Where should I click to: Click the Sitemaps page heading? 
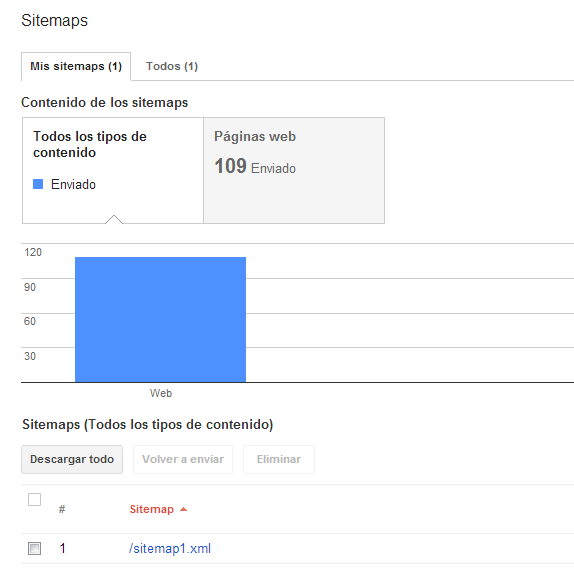(55, 21)
